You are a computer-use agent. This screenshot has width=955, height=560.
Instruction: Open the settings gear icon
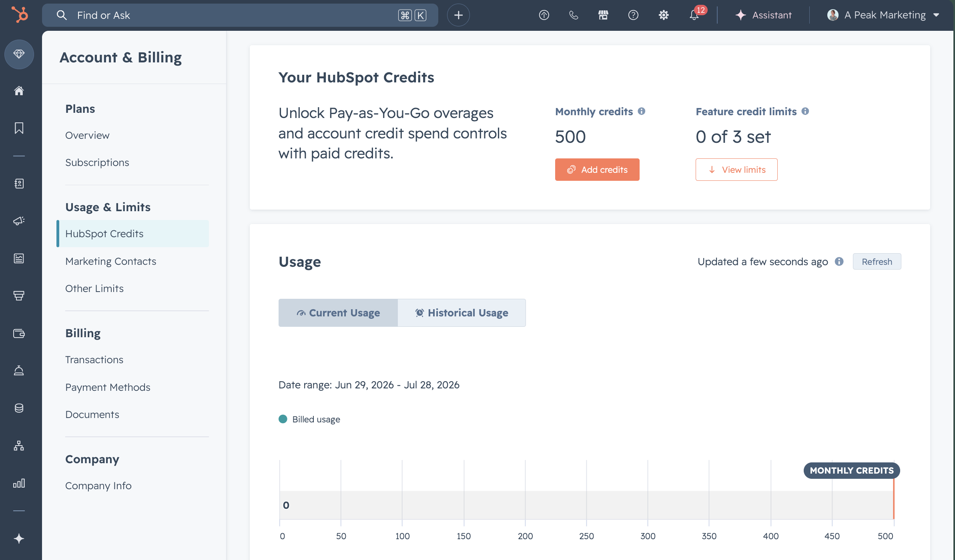click(x=664, y=15)
